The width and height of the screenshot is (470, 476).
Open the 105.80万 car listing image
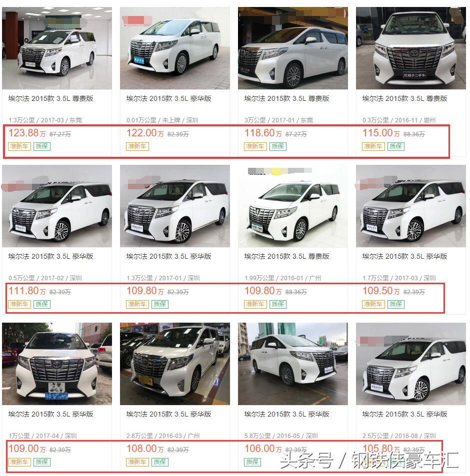tap(411, 364)
